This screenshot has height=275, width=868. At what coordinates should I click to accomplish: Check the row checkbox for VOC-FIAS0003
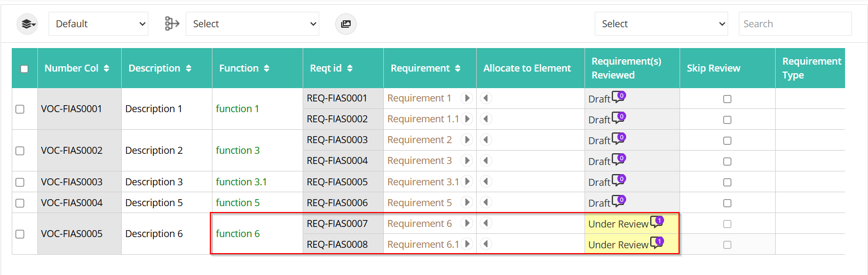20,182
